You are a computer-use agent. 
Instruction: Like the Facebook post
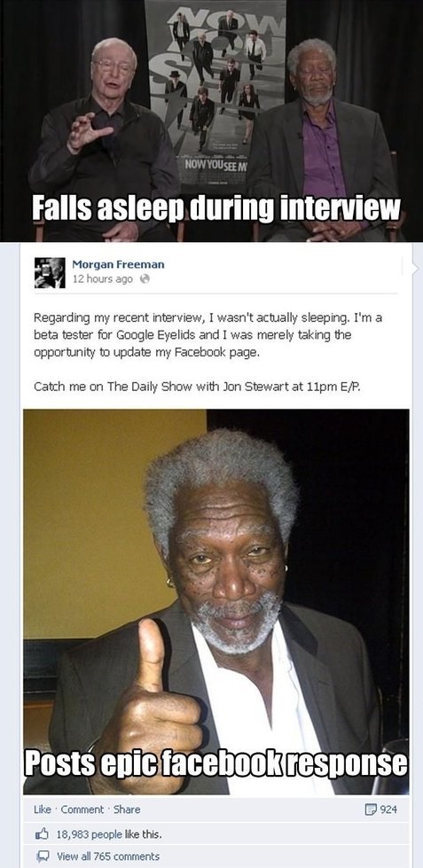tap(42, 809)
